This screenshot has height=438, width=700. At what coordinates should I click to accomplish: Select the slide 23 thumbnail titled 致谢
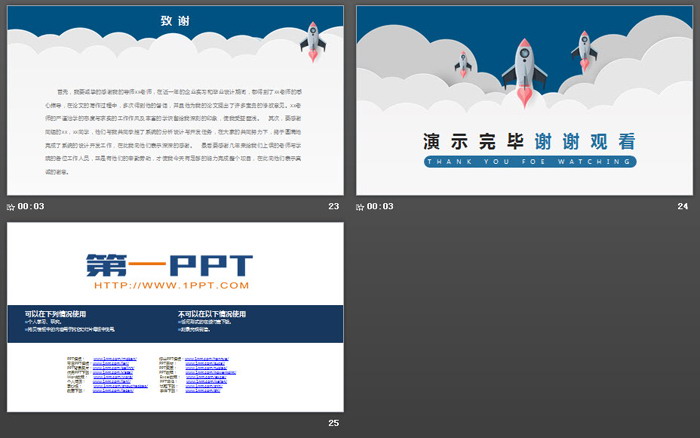[x=175, y=100]
